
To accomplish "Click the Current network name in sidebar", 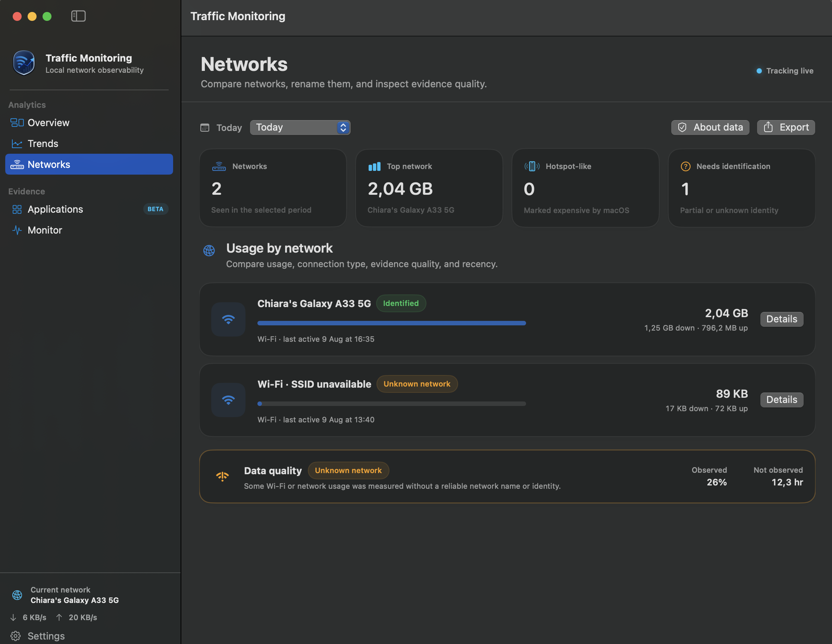I will [x=75, y=600].
